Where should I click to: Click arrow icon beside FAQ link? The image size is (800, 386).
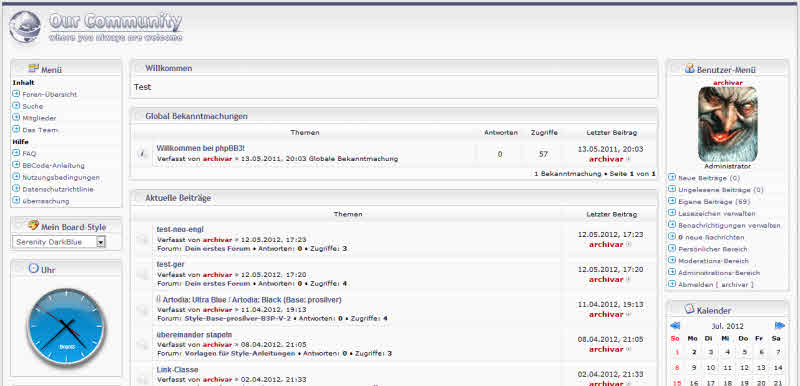(16, 153)
